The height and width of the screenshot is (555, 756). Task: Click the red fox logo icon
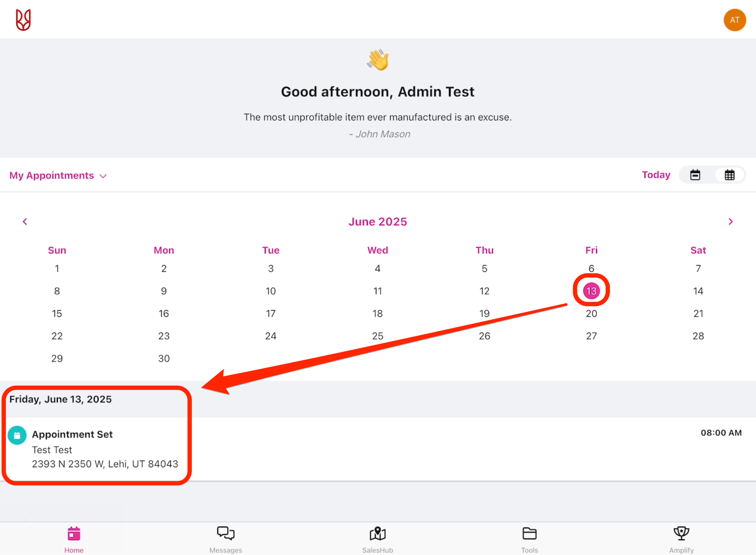click(x=23, y=20)
